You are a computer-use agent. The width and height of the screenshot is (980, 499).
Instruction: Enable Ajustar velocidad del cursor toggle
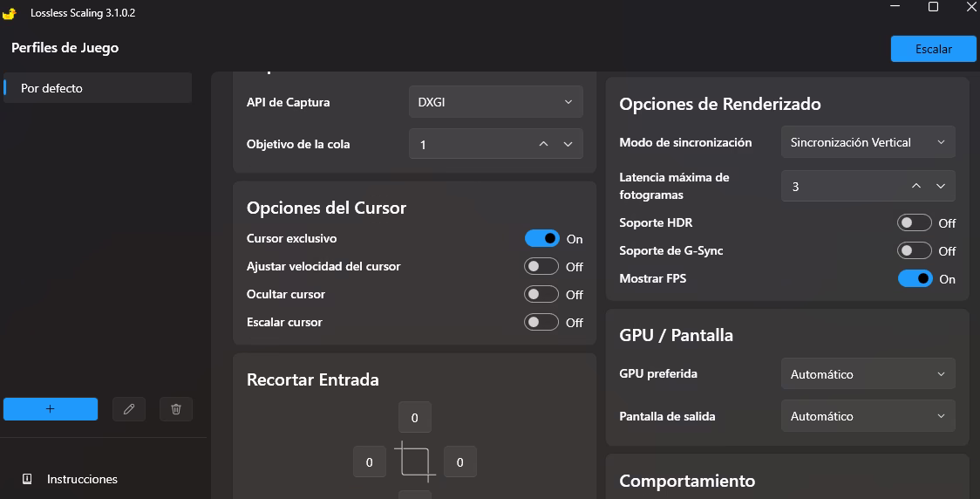pyautogui.click(x=541, y=266)
